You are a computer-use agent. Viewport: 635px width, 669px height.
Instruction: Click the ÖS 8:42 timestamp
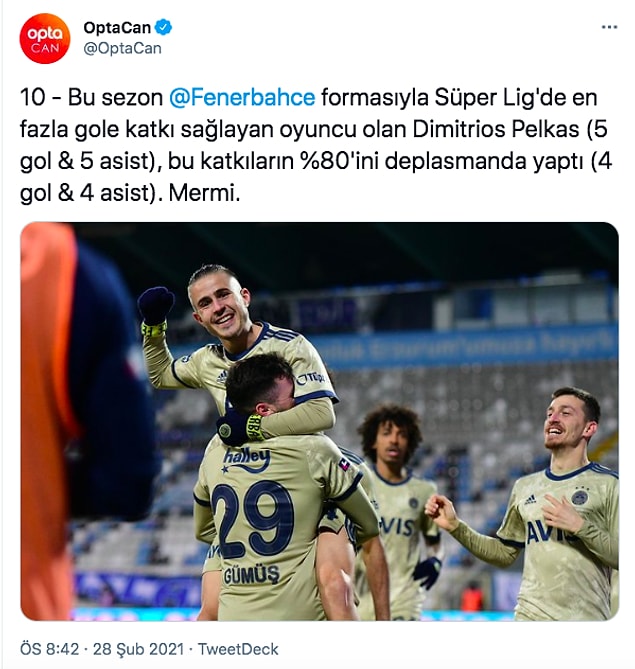[x=50, y=649]
